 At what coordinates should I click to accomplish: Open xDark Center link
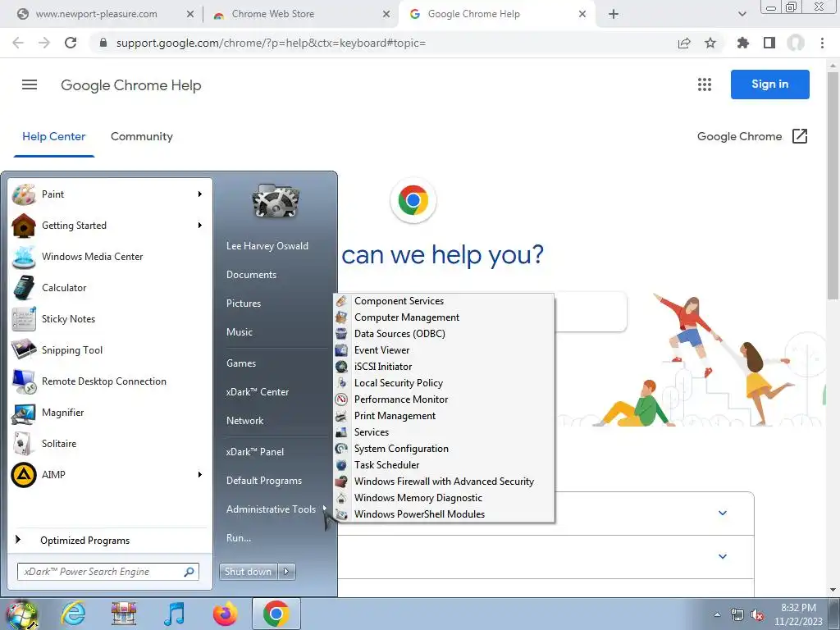tap(258, 392)
